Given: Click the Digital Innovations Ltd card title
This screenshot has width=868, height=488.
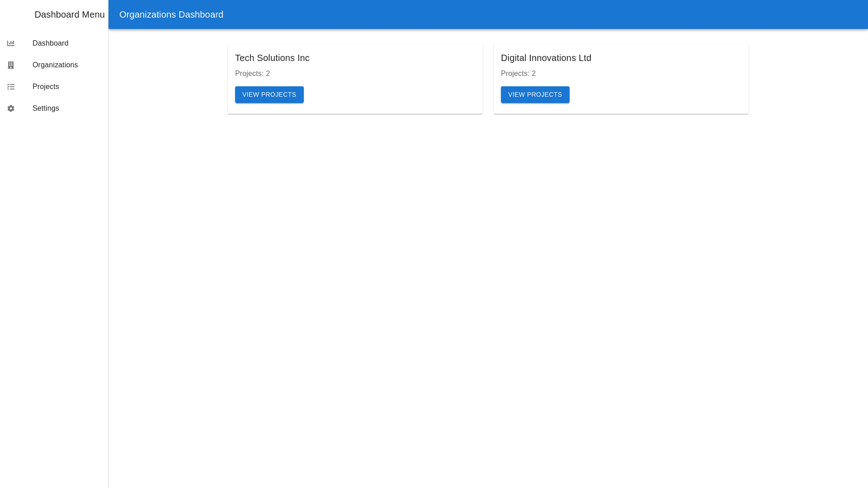Looking at the screenshot, I should point(546,58).
